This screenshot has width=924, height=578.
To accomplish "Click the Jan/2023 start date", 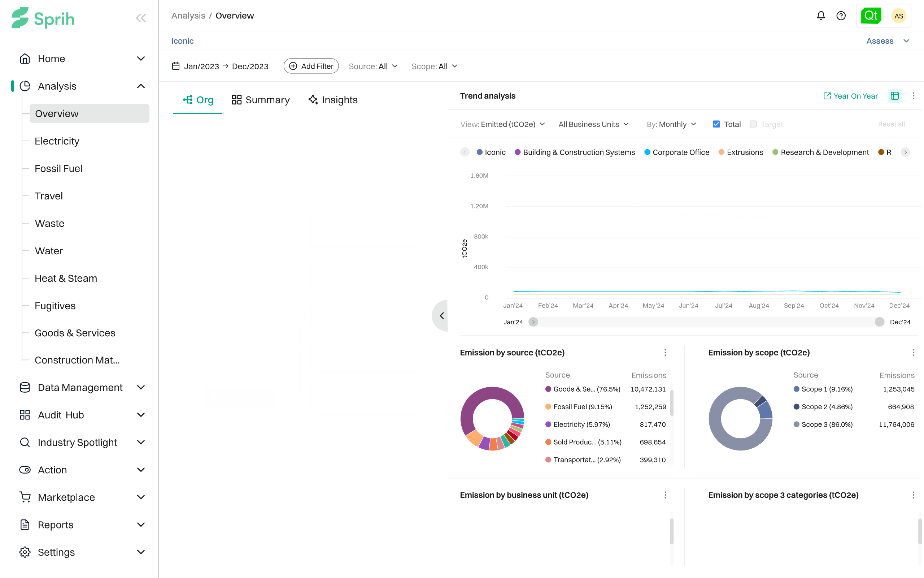I will (x=201, y=66).
